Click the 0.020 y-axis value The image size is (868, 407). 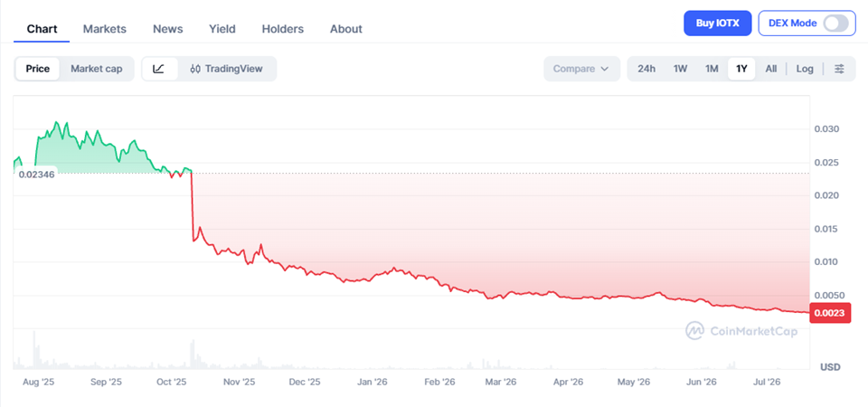[826, 195]
